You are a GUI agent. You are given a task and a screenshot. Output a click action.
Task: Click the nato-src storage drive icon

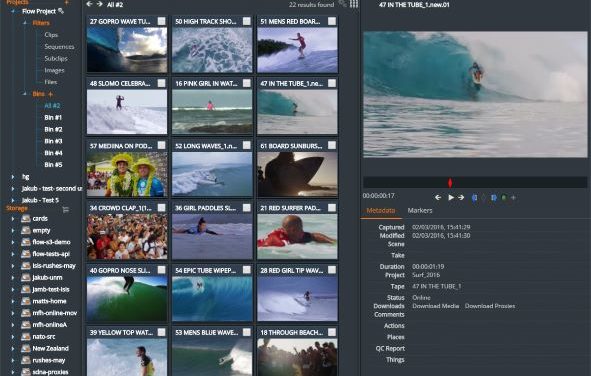pos(26,336)
